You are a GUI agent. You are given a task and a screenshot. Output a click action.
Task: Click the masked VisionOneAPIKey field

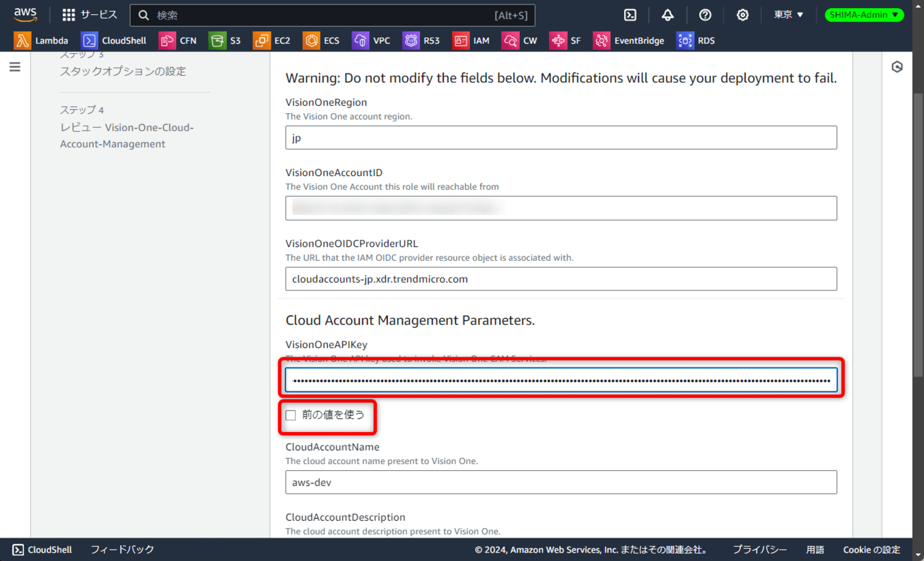coord(561,380)
